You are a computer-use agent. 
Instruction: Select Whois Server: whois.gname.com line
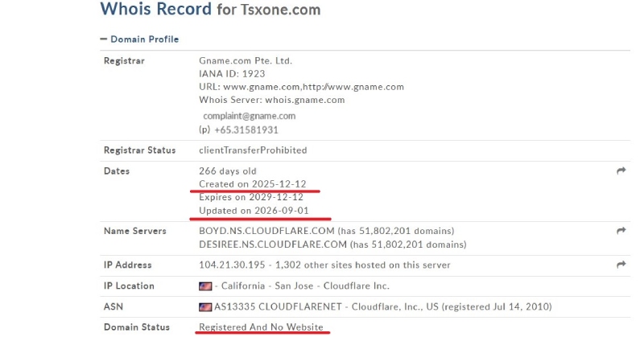tap(272, 100)
